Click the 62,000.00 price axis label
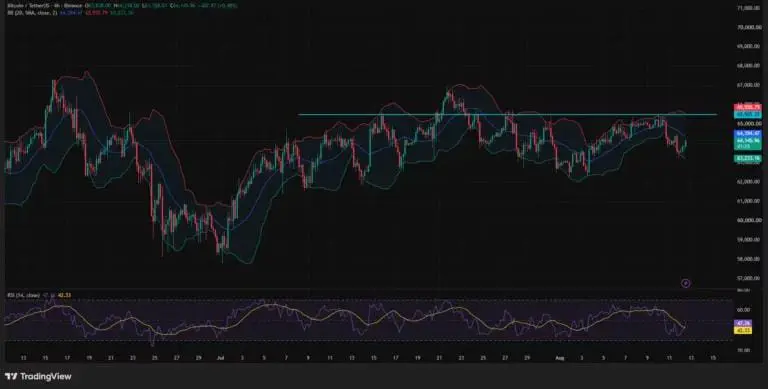Image resolution: width=768 pixels, height=389 pixels. tap(748, 182)
